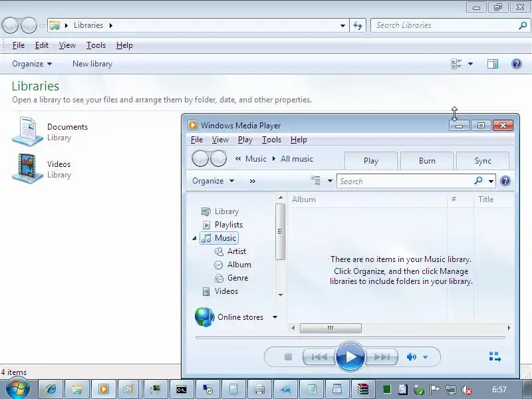Open Windows Media Player taskbar icon
The image size is (532, 399).
(x=104, y=389)
